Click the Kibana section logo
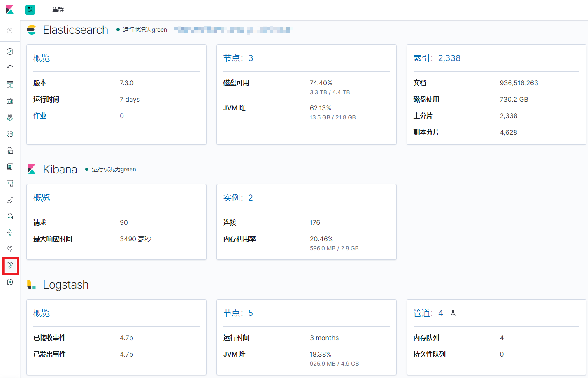This screenshot has height=378, width=588. [32, 169]
